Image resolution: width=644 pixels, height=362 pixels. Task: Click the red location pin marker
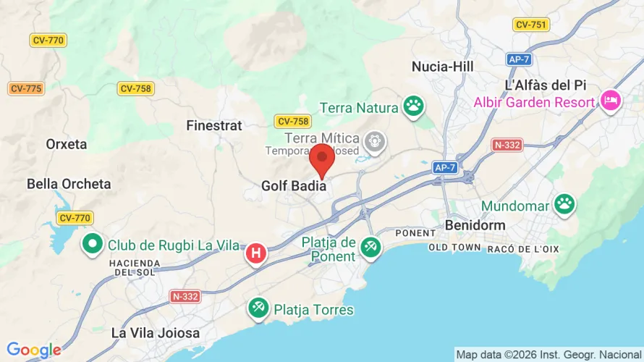(322, 161)
